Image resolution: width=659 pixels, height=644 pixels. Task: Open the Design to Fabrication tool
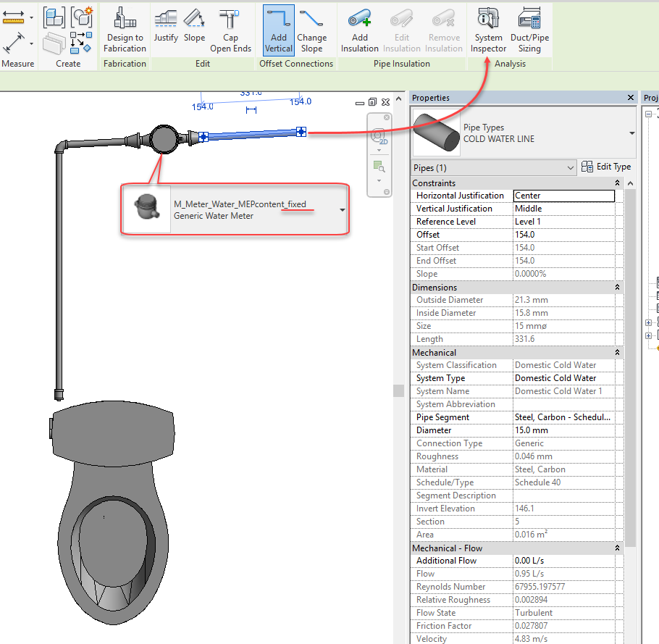coord(125,30)
